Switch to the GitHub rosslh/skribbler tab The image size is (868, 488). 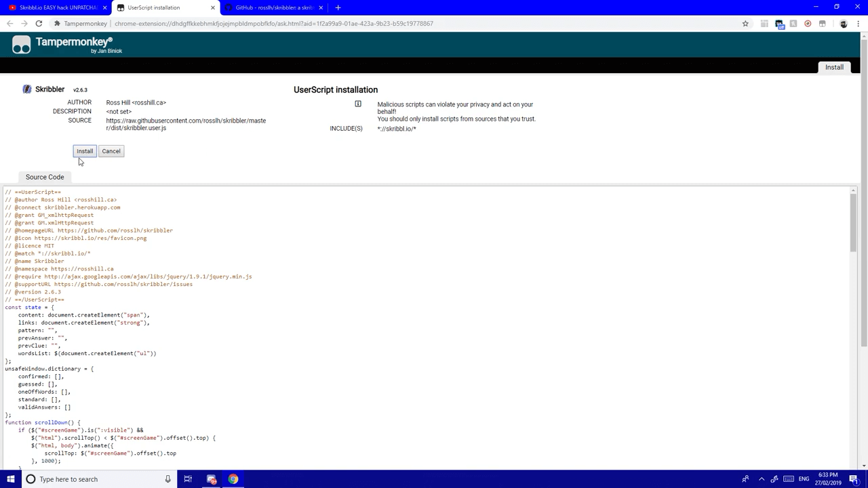(275, 7)
